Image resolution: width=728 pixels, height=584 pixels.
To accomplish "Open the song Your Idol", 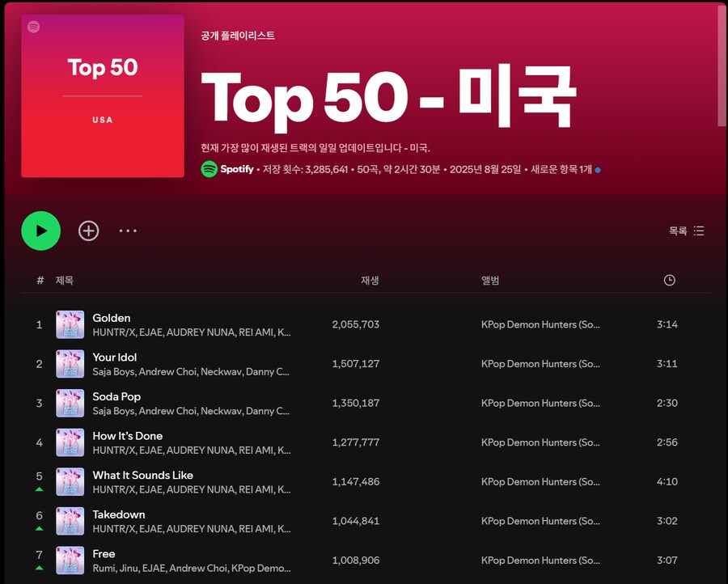I will click(115, 358).
